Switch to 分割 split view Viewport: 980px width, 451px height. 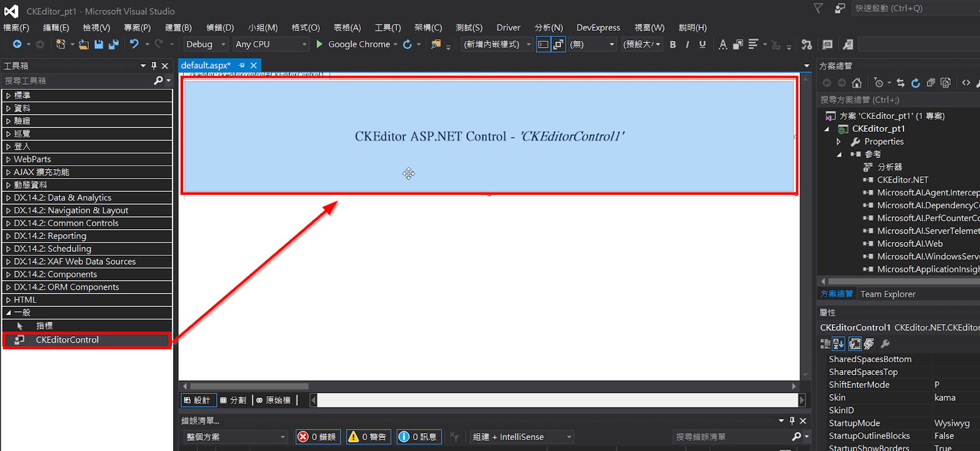coord(233,400)
